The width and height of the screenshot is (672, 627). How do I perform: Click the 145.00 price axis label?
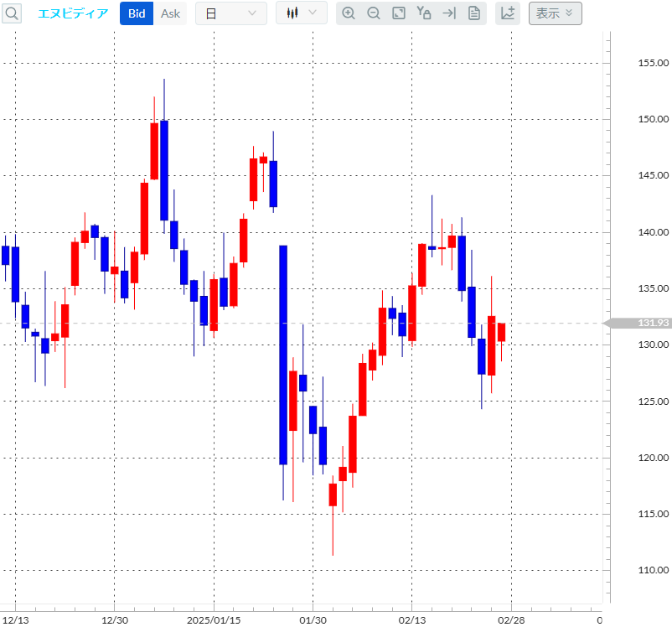coord(653,175)
